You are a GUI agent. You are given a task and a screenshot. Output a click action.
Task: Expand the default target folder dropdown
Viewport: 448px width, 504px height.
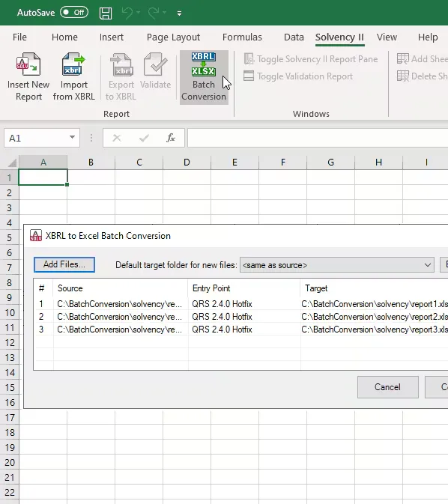(x=427, y=265)
